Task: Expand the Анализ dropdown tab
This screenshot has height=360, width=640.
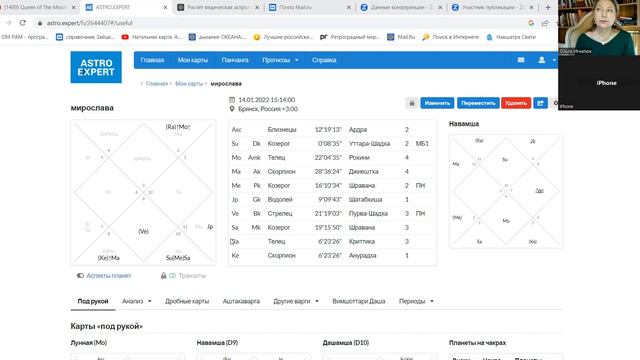Action: (137, 301)
